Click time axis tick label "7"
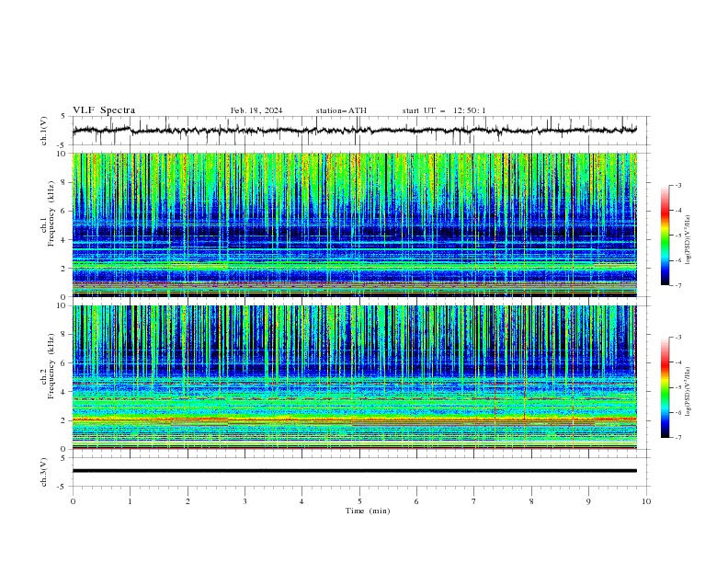 474,501
